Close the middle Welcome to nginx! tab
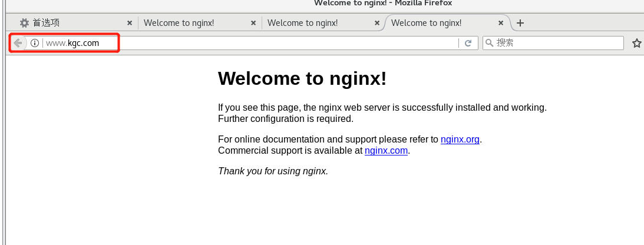The height and width of the screenshot is (245, 644). [377, 23]
